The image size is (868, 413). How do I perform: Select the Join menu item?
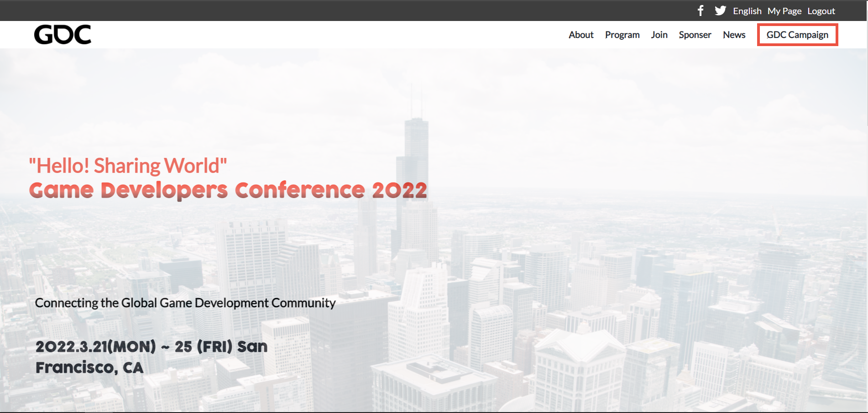(659, 35)
